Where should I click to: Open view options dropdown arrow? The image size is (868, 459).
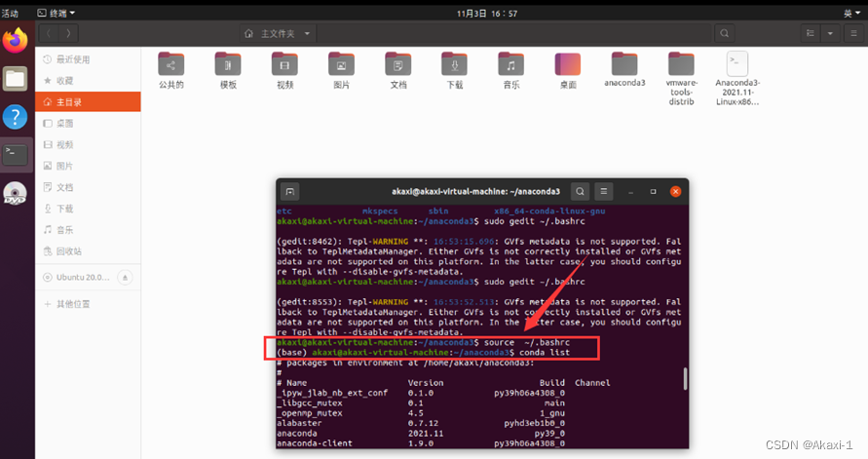pos(830,33)
